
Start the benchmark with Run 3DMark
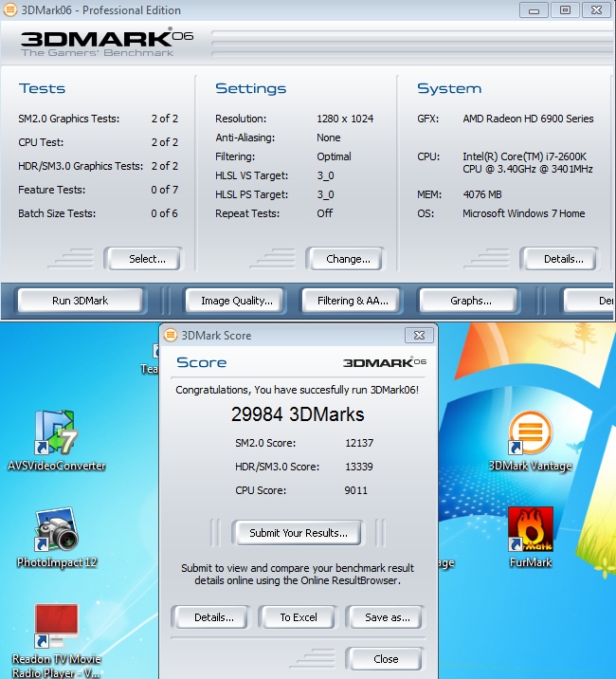pyautogui.click(x=81, y=301)
